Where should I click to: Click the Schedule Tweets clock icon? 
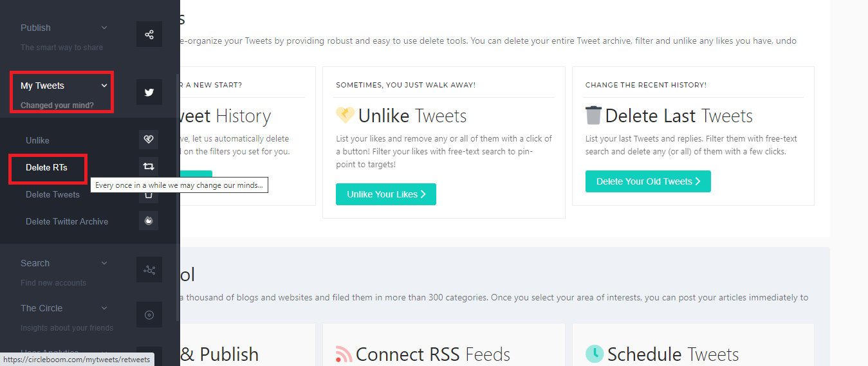594,354
